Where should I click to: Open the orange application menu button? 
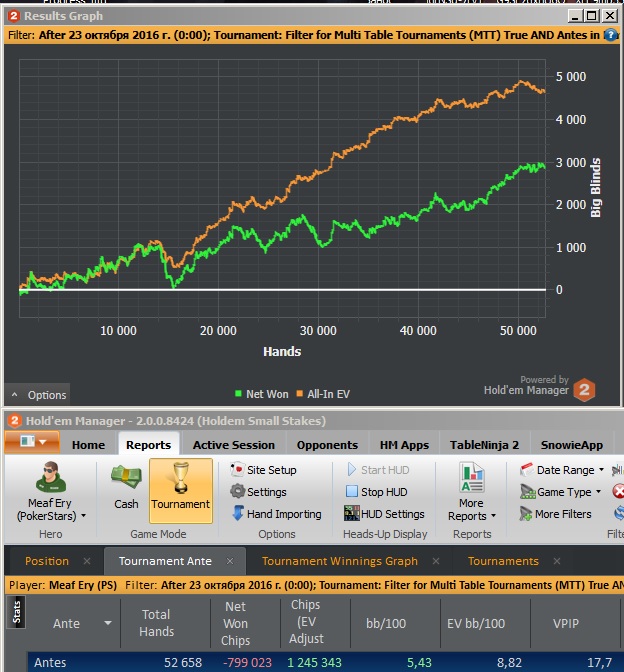[32, 442]
